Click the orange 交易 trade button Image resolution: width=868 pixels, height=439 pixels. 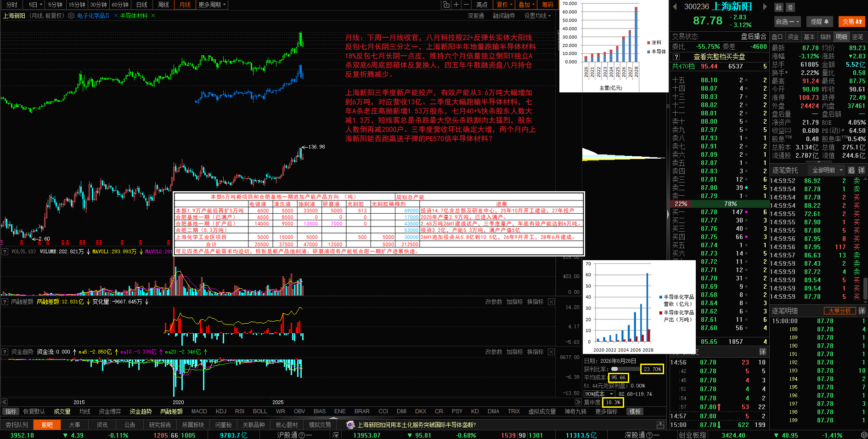(x=851, y=22)
